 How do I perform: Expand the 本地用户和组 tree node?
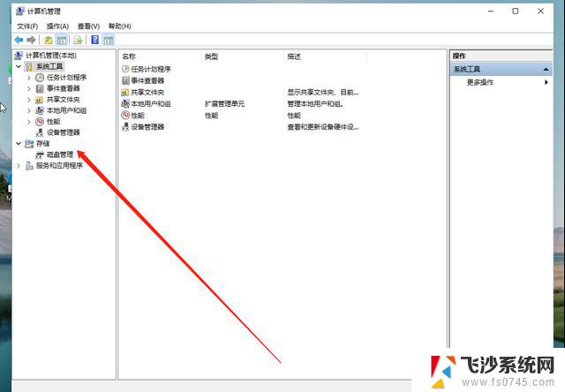pos(29,110)
